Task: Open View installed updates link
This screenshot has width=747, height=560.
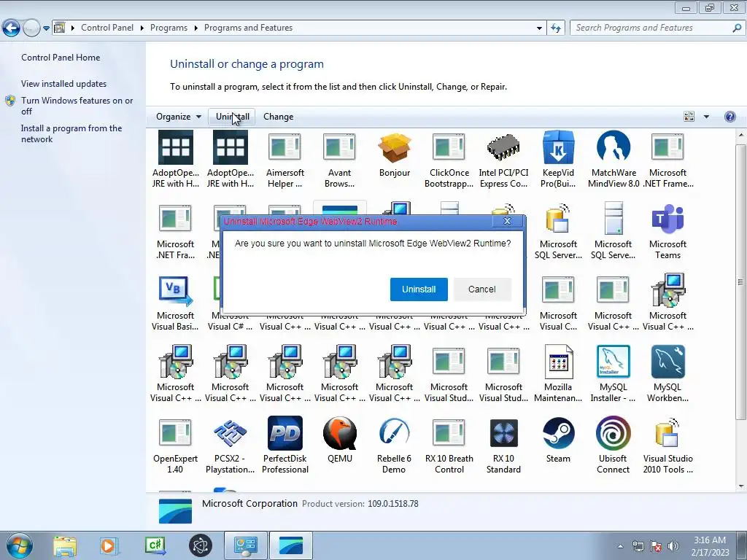Action: 64,84
